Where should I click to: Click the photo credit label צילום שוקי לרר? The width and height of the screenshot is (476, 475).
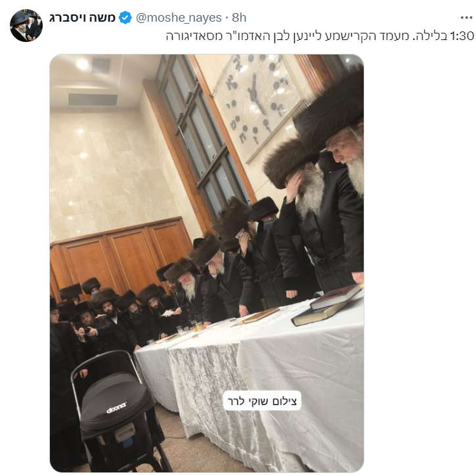262,401
